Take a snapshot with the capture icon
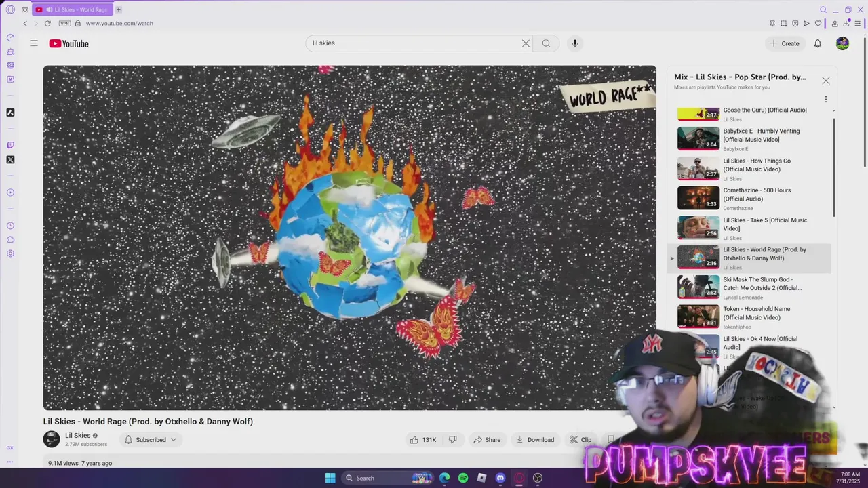The image size is (868, 488). click(x=783, y=23)
